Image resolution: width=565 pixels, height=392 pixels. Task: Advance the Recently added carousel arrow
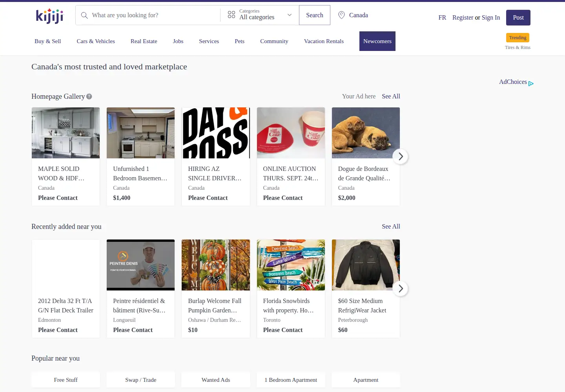[x=401, y=289]
